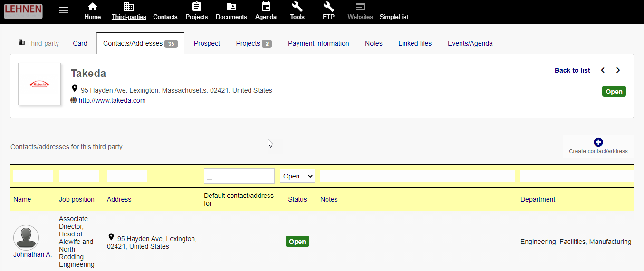Open Websites module
This screenshot has height=271, width=644.
coord(360,11)
